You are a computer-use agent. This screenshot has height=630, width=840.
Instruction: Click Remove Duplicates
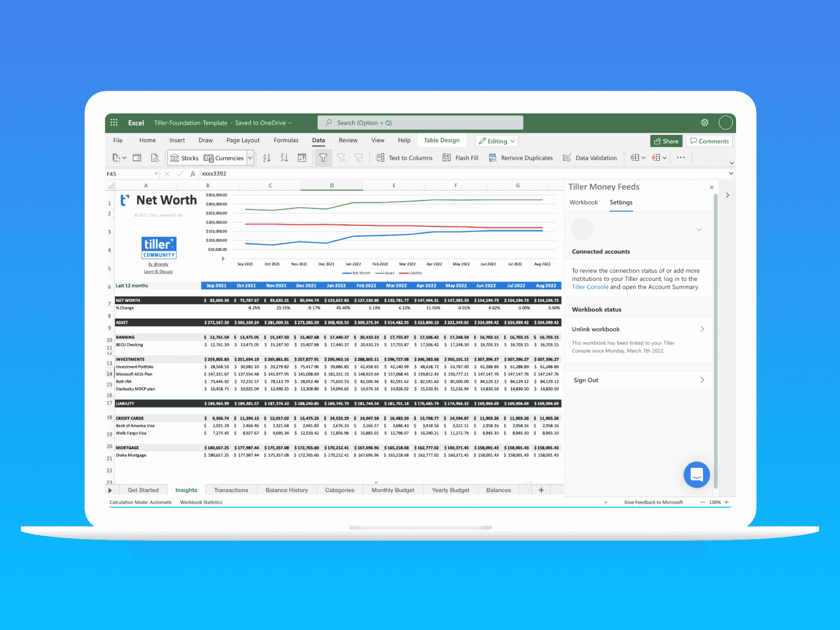point(521,157)
